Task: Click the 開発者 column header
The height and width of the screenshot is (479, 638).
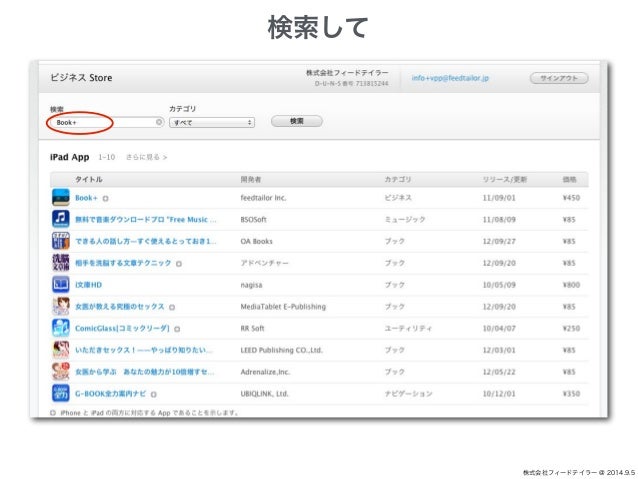Action: 251,179
